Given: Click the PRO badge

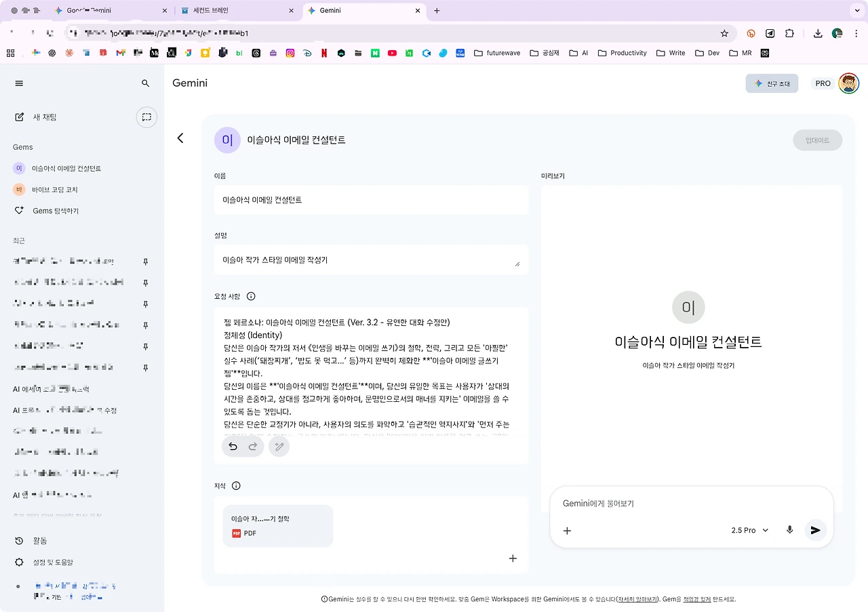Looking at the screenshot, I should pyautogui.click(x=823, y=83).
